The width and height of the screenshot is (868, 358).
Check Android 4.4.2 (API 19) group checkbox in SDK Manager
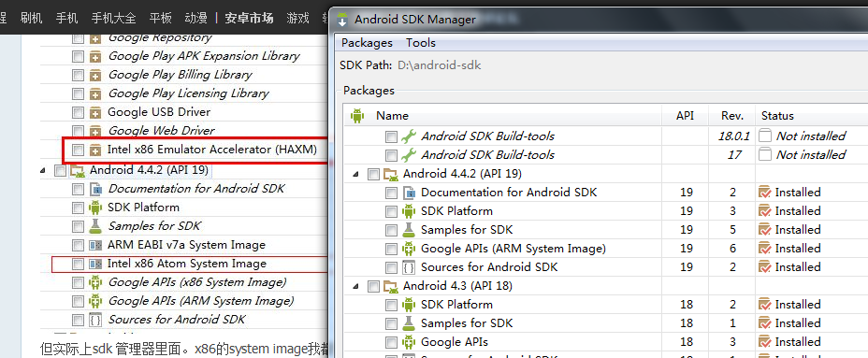coord(373,174)
